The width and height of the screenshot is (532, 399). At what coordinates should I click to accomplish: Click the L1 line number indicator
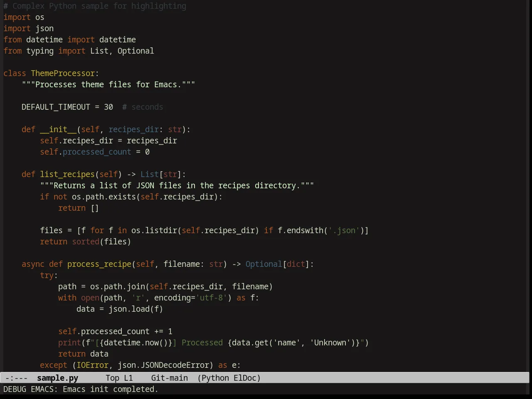(128, 378)
